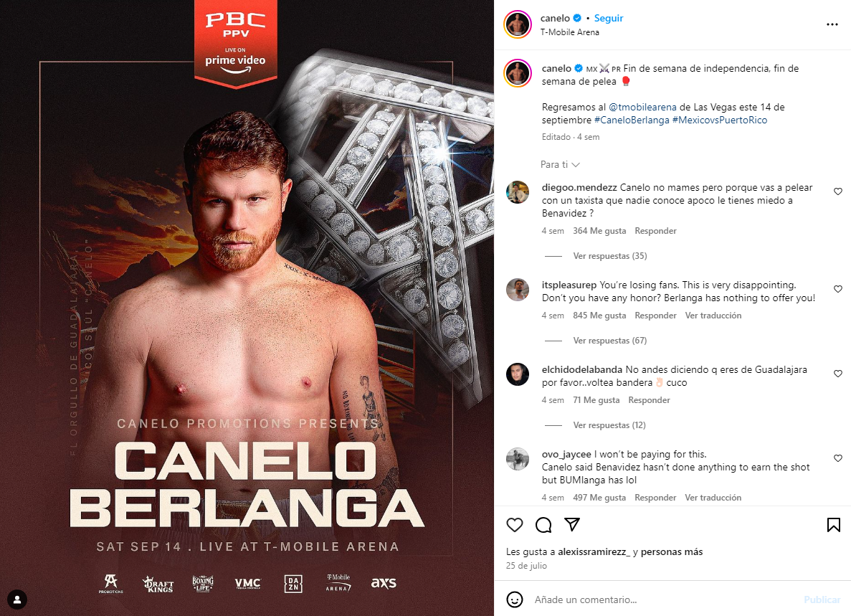Like diegoo.mendezz's comment
851x616 pixels.
(x=838, y=191)
